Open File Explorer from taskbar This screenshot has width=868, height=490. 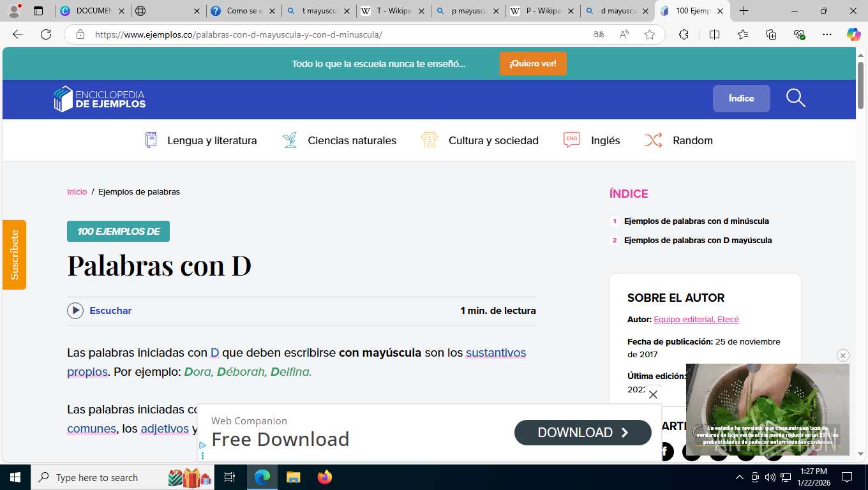point(293,477)
